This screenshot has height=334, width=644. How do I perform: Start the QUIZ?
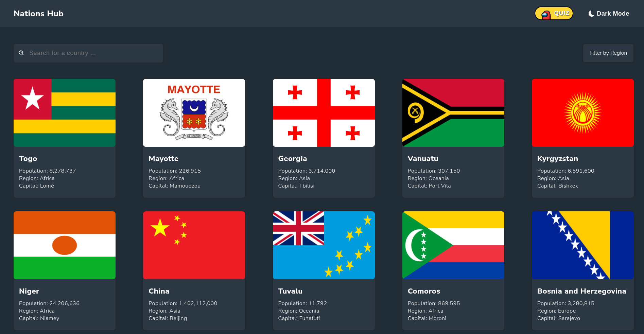pyautogui.click(x=554, y=13)
